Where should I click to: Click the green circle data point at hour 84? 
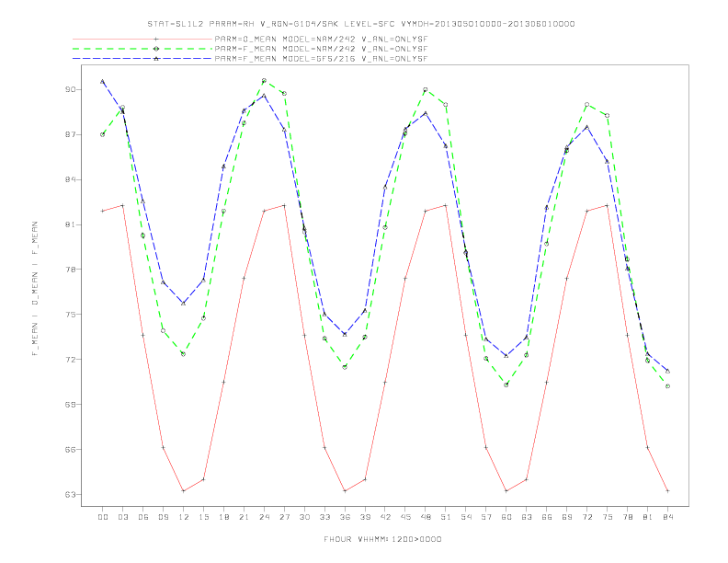[x=667, y=386]
